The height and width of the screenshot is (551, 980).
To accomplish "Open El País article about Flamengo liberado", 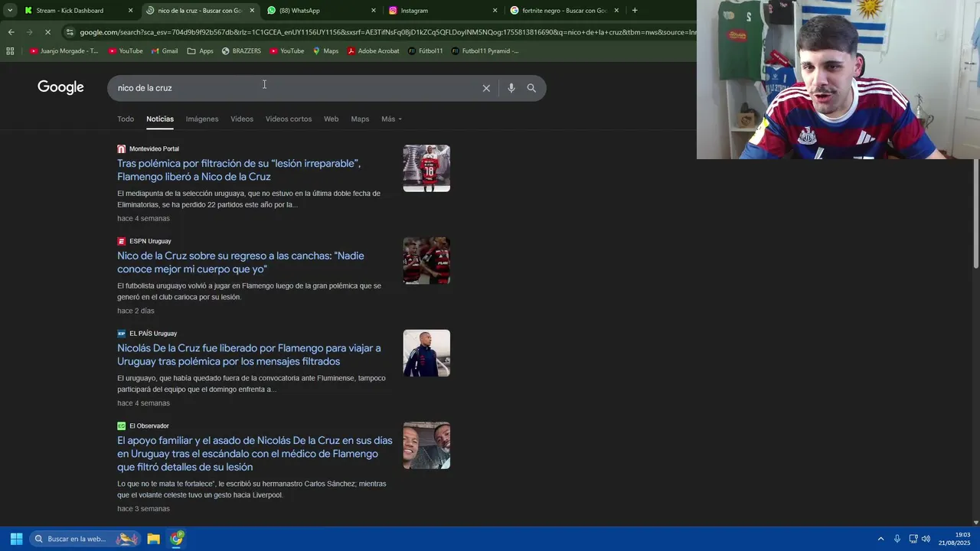I will (249, 354).
